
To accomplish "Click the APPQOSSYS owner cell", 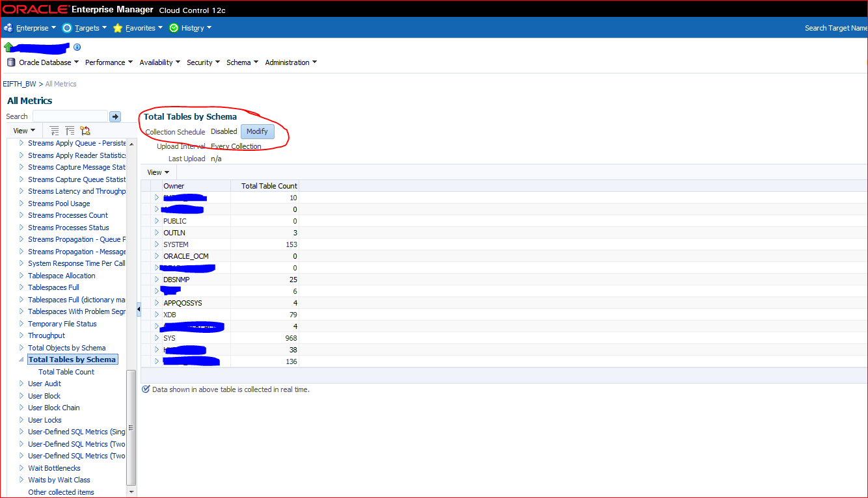I will (x=183, y=303).
